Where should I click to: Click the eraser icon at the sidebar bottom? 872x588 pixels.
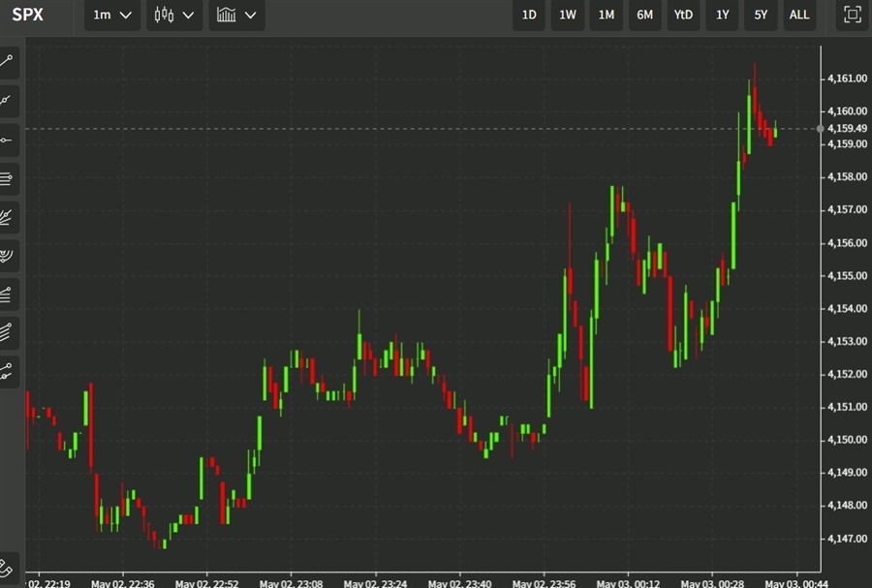(x=8, y=568)
